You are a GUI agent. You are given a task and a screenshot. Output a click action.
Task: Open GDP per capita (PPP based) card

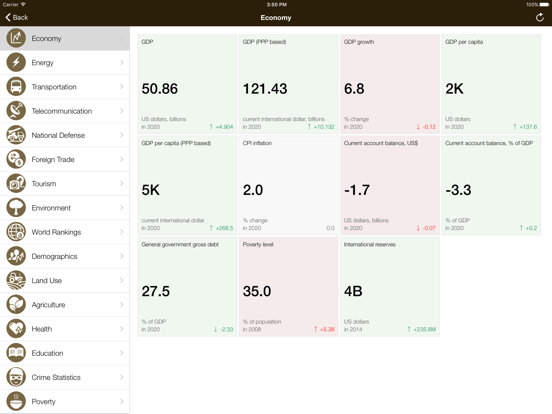(x=187, y=185)
